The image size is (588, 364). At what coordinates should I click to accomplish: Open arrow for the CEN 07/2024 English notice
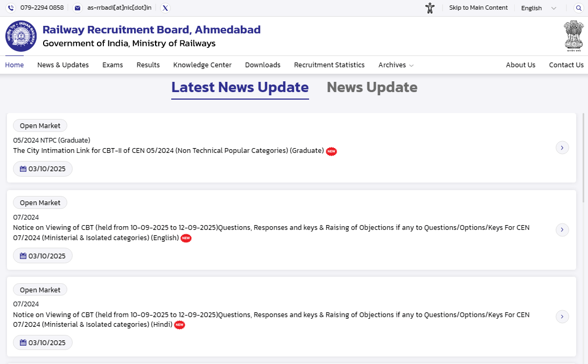click(562, 230)
